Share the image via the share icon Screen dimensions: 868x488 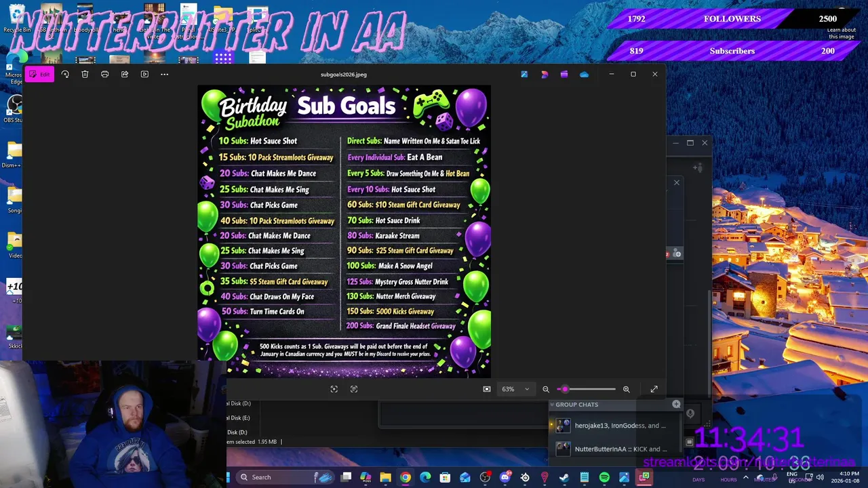click(x=125, y=74)
